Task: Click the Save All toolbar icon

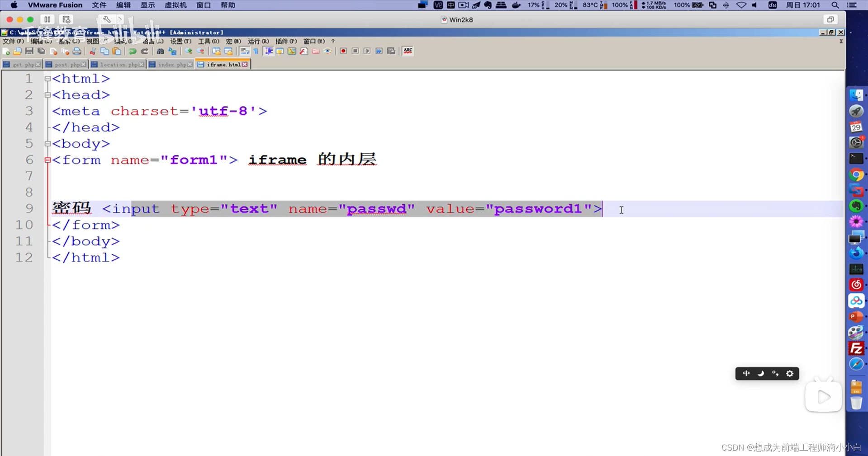Action: coord(41,51)
